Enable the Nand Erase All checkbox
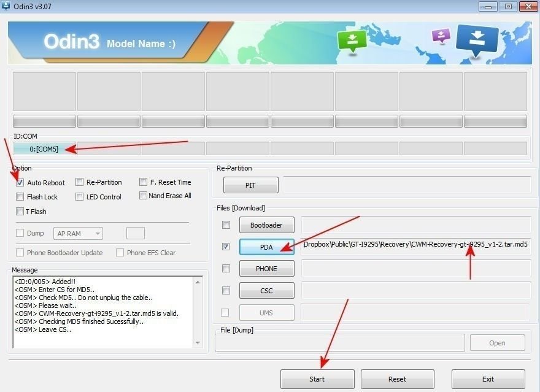 coord(143,196)
